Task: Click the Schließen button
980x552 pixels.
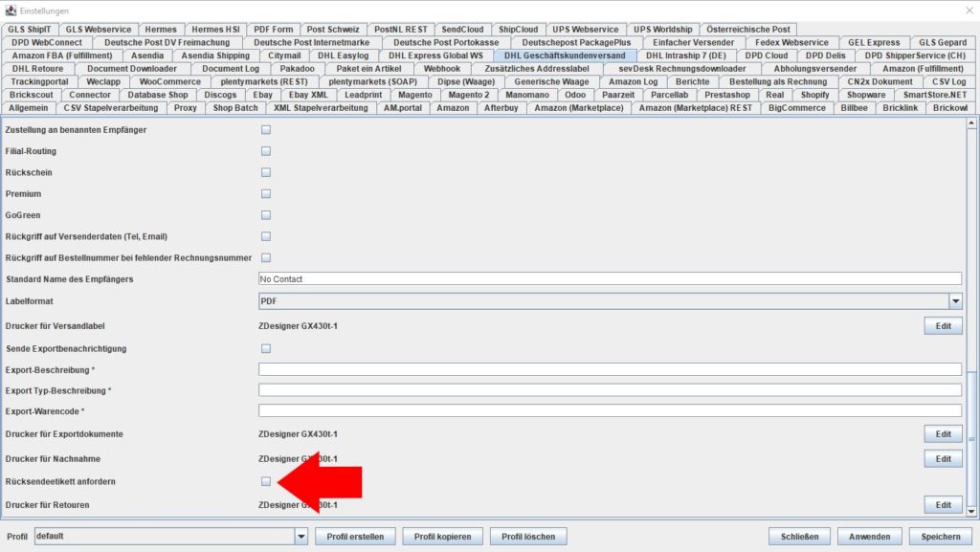Action: (x=799, y=537)
